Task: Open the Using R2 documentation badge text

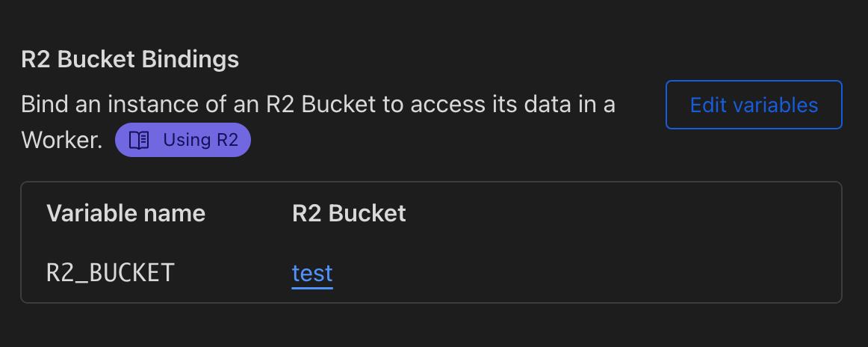Action: [x=200, y=140]
